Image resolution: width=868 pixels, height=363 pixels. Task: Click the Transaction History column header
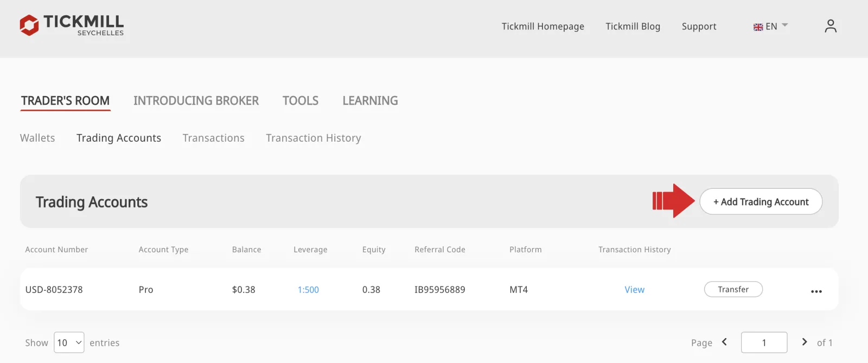[634, 250]
